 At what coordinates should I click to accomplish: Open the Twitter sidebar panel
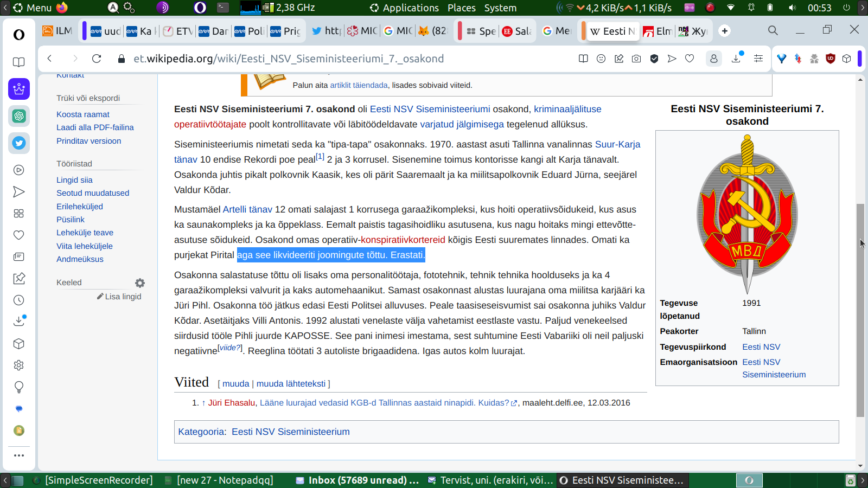(19, 143)
